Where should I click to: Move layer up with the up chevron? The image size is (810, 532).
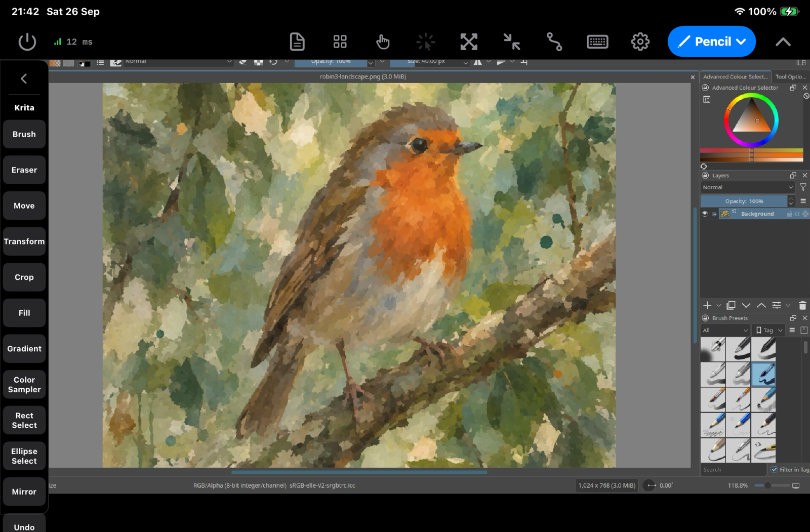coord(761,305)
